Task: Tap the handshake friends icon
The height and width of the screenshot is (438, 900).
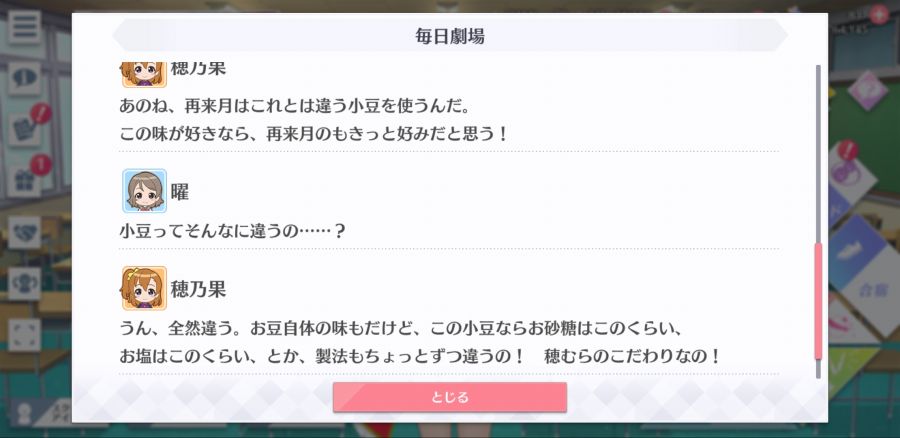Action: click(x=25, y=232)
